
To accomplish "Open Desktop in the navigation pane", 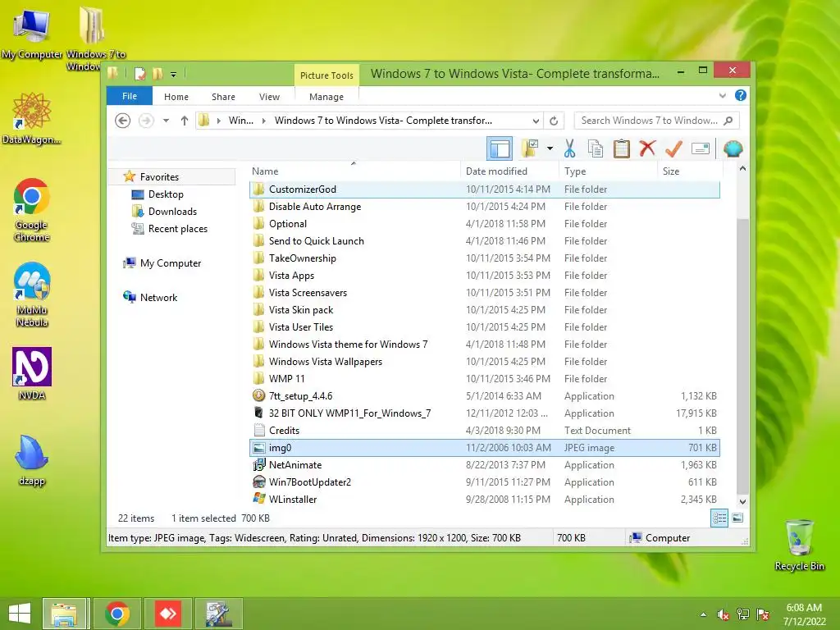I will point(166,194).
